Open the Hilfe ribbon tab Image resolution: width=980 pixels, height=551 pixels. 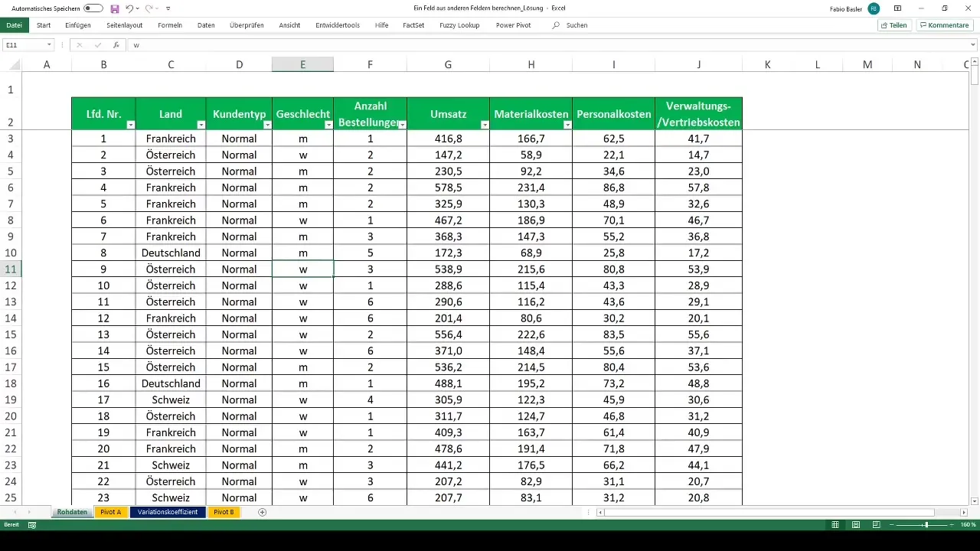click(381, 25)
